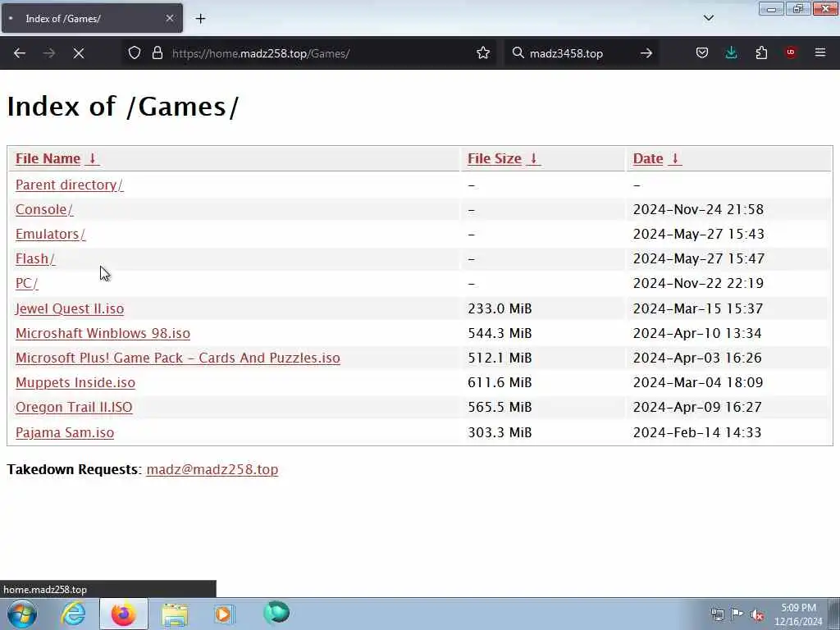Click date 2024-Apr-09 16:27
The width and height of the screenshot is (840, 630).
point(697,407)
